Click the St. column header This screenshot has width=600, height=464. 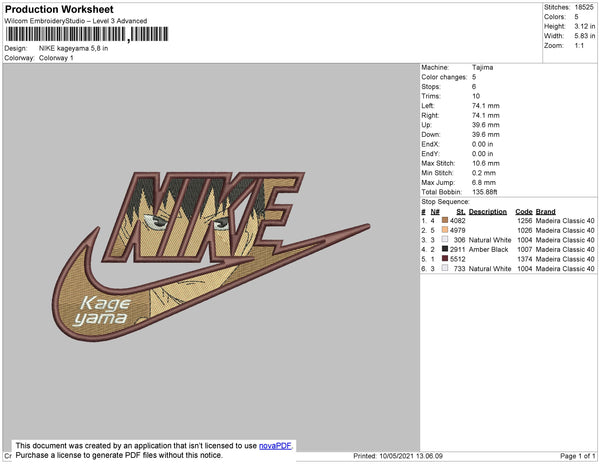[460, 212]
